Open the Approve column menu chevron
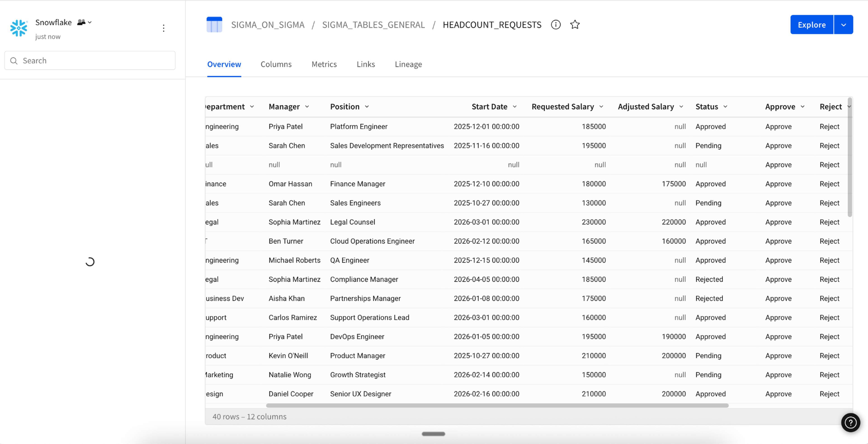Image resolution: width=868 pixels, height=444 pixels. point(802,107)
